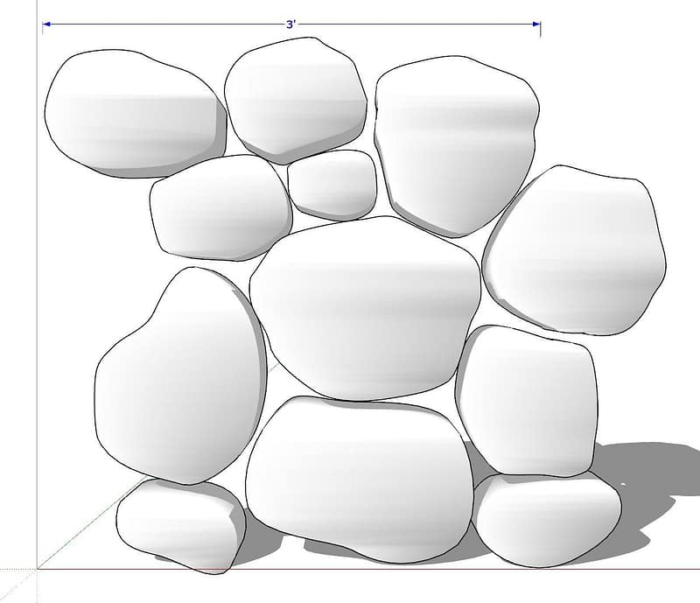Select the top-center stone below the dimension text

point(294,98)
